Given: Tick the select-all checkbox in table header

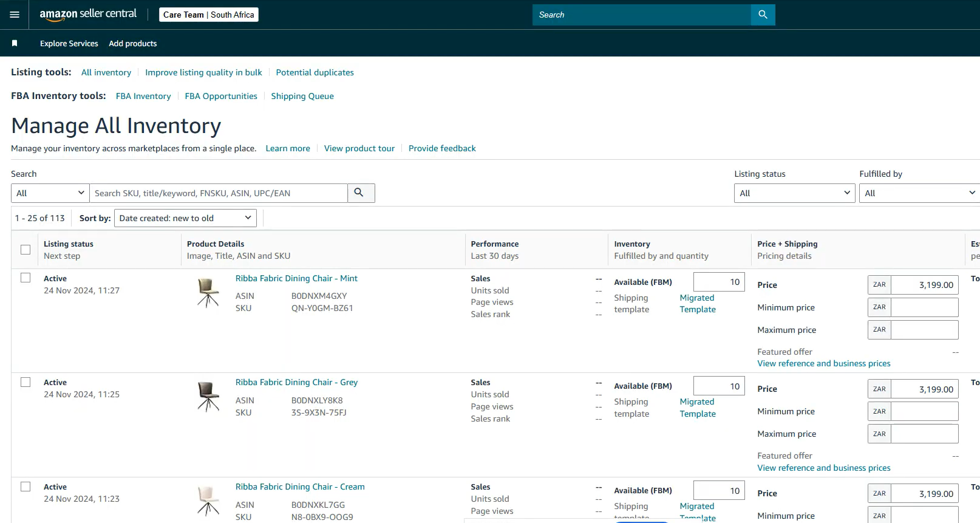Looking at the screenshot, I should [26, 250].
